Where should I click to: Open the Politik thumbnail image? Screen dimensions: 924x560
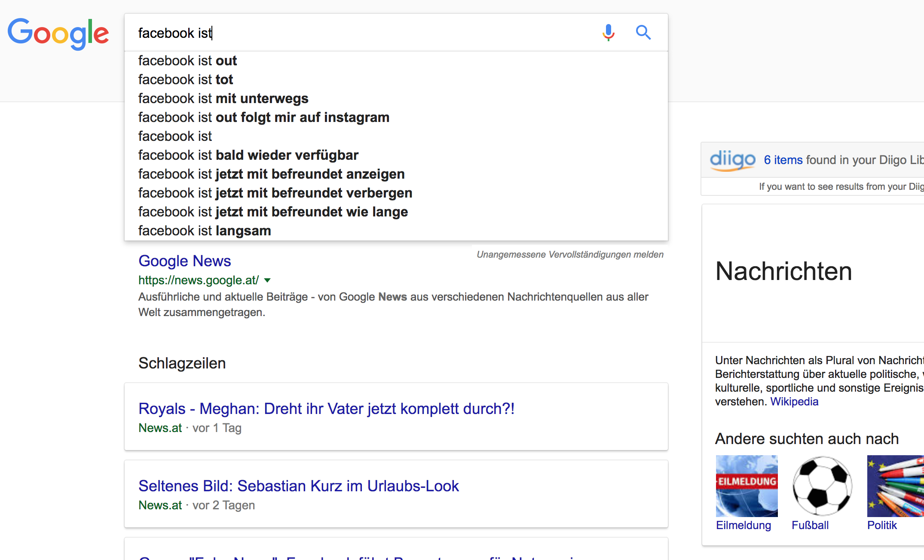[x=895, y=486]
